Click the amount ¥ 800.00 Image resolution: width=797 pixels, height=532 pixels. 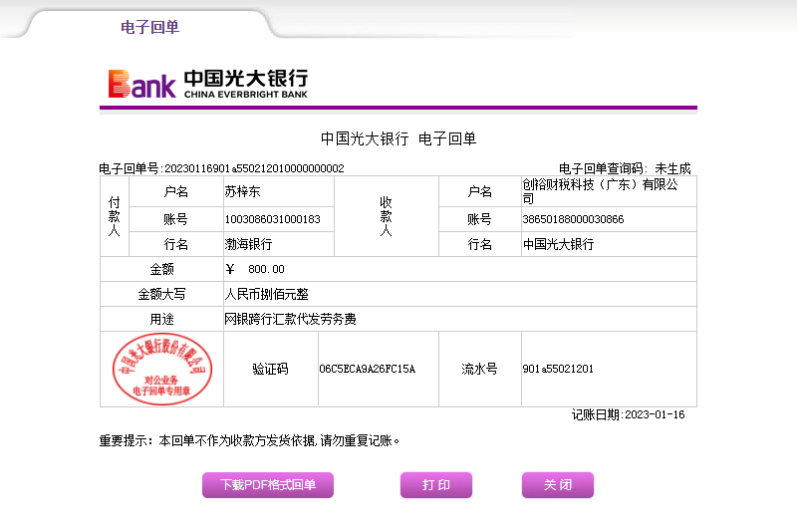point(255,269)
